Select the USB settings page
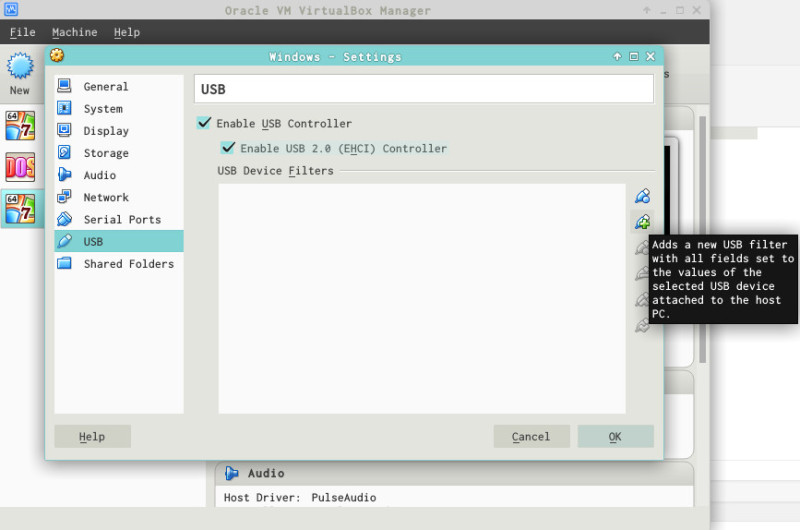Image resolution: width=800 pixels, height=530 pixels. point(119,241)
